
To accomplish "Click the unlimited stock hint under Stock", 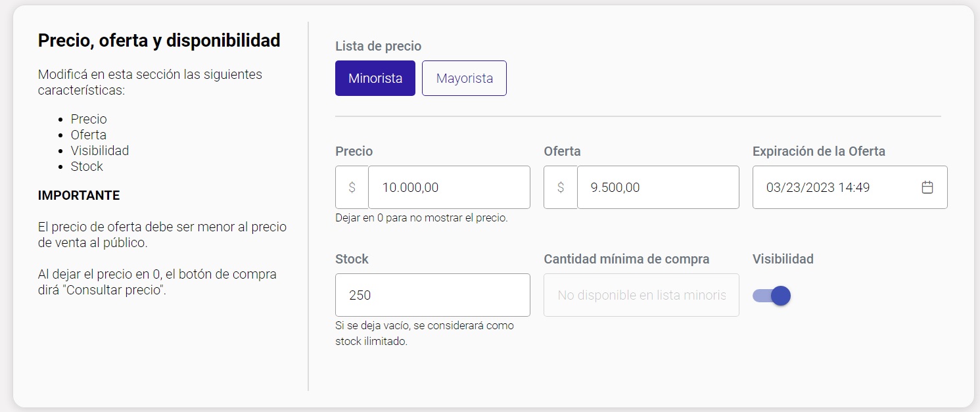I will pyautogui.click(x=425, y=333).
